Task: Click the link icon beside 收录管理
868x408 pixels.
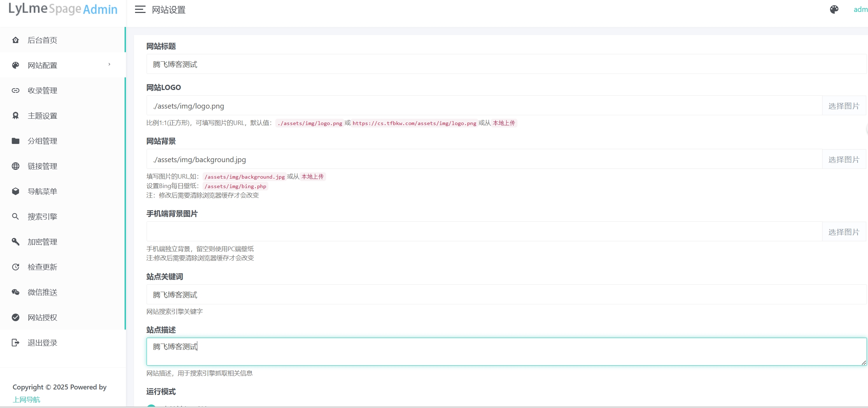Action: pyautogui.click(x=15, y=90)
